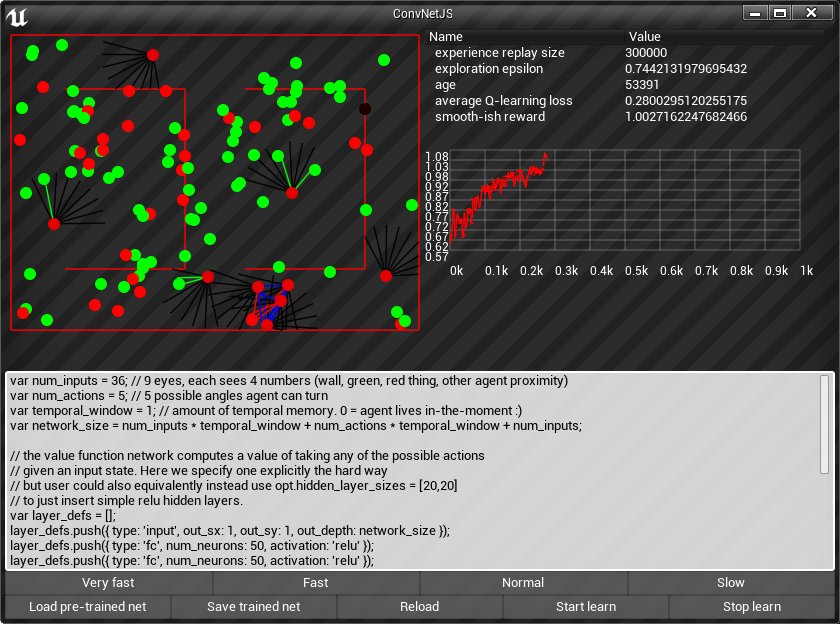Click the age value 53391

(x=642, y=85)
